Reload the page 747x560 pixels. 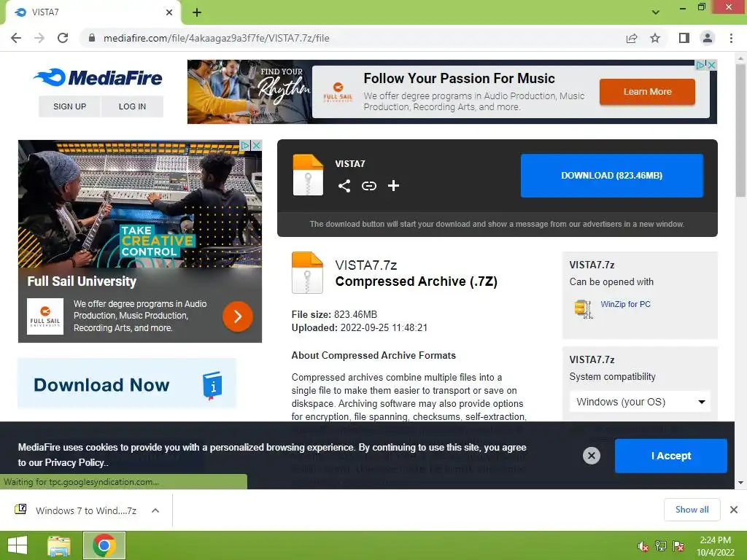(63, 38)
